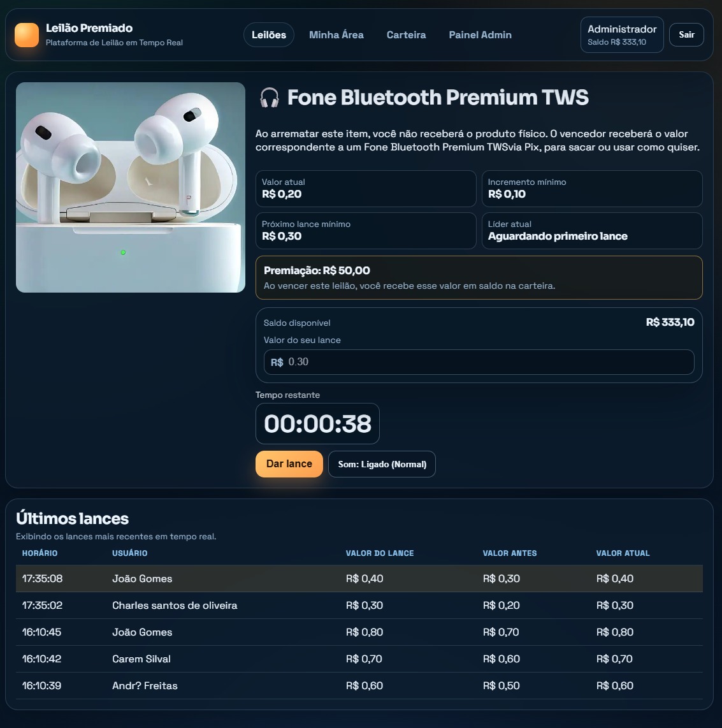
Task: Click the Líder atual status field
Action: coord(591,231)
